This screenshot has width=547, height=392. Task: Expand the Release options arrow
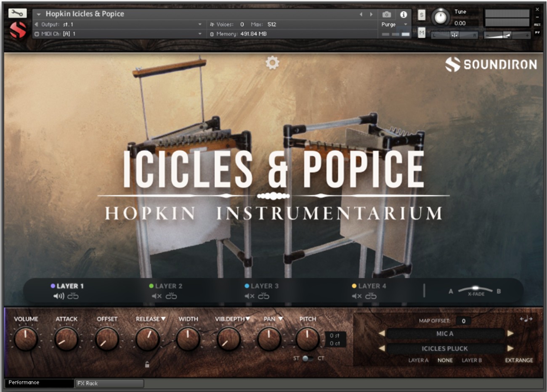click(163, 319)
